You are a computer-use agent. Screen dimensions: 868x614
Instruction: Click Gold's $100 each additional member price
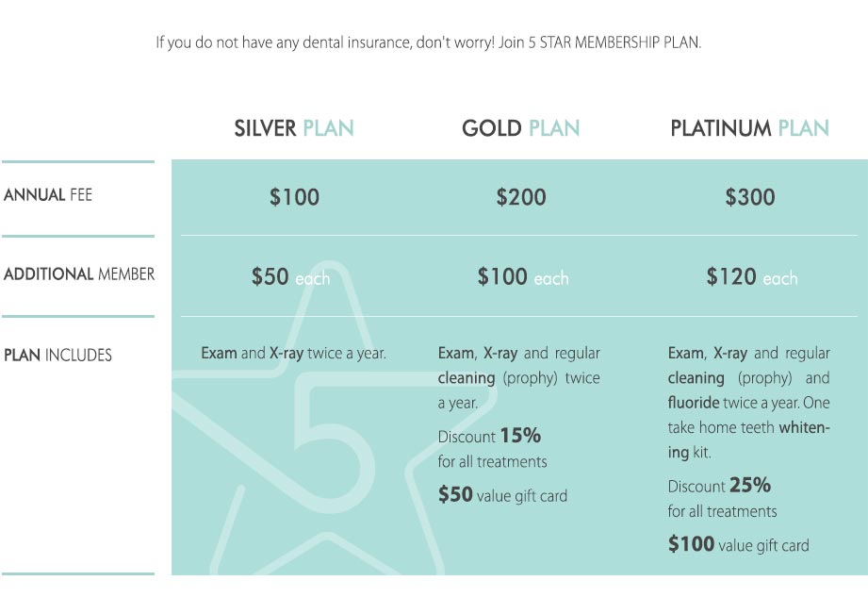click(x=522, y=277)
